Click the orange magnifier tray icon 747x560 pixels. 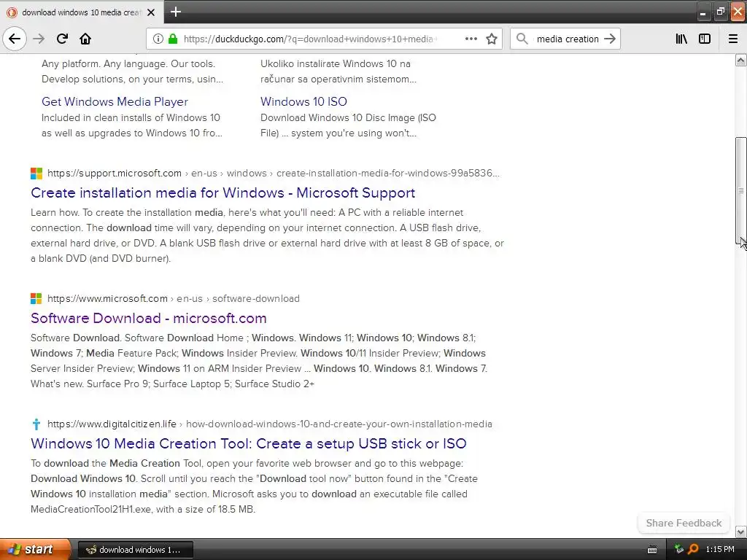click(693, 550)
